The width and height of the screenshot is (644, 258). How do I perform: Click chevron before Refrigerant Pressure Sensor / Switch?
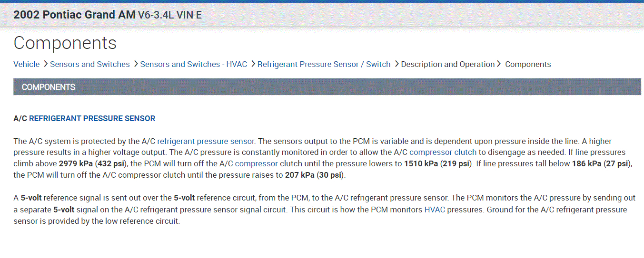tap(253, 64)
